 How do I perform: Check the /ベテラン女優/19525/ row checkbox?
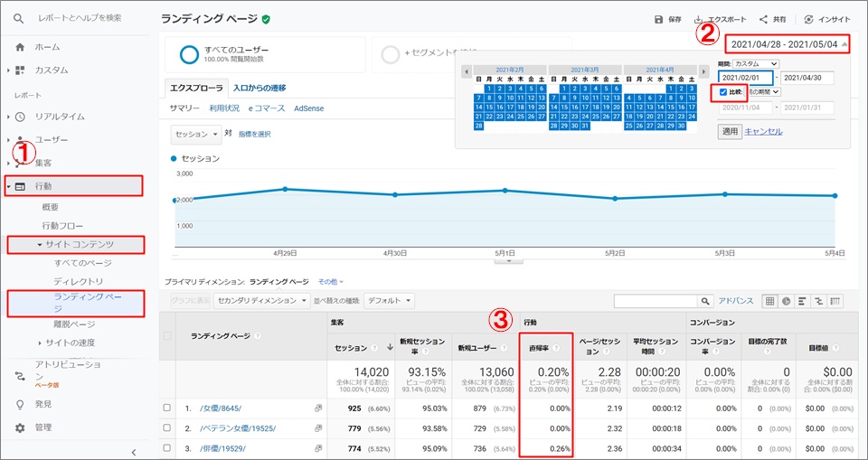point(167,428)
